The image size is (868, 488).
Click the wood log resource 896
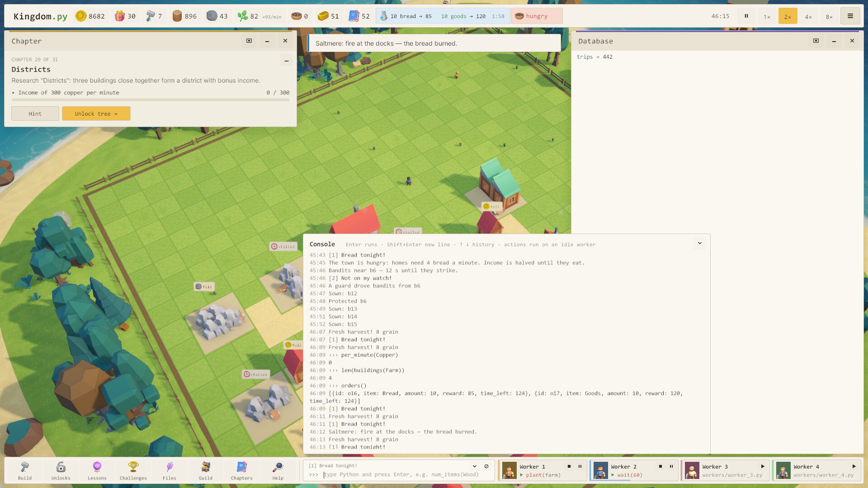184,16
